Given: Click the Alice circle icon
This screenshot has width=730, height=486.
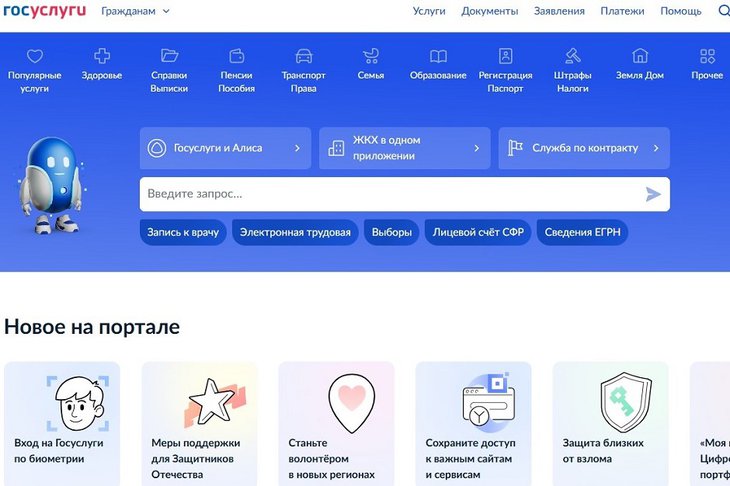Looking at the screenshot, I should pos(157,148).
